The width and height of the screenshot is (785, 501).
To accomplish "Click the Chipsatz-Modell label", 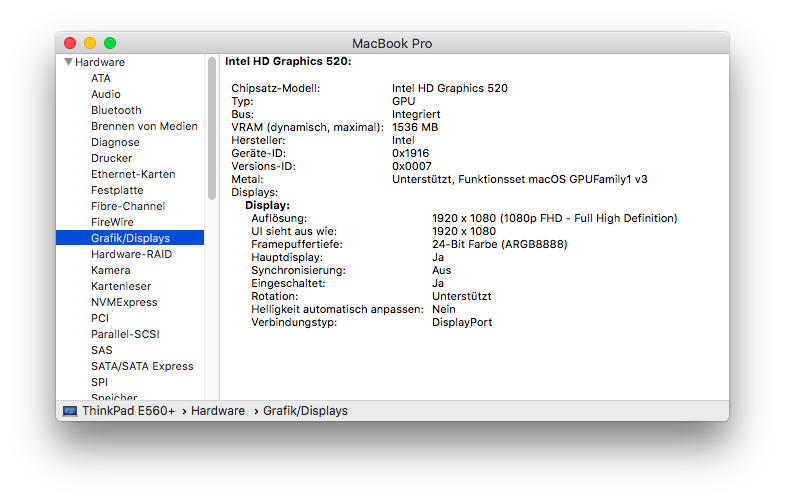I will click(275, 89).
